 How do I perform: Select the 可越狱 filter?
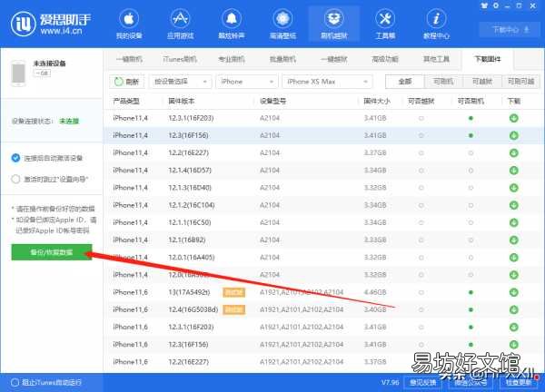click(482, 82)
